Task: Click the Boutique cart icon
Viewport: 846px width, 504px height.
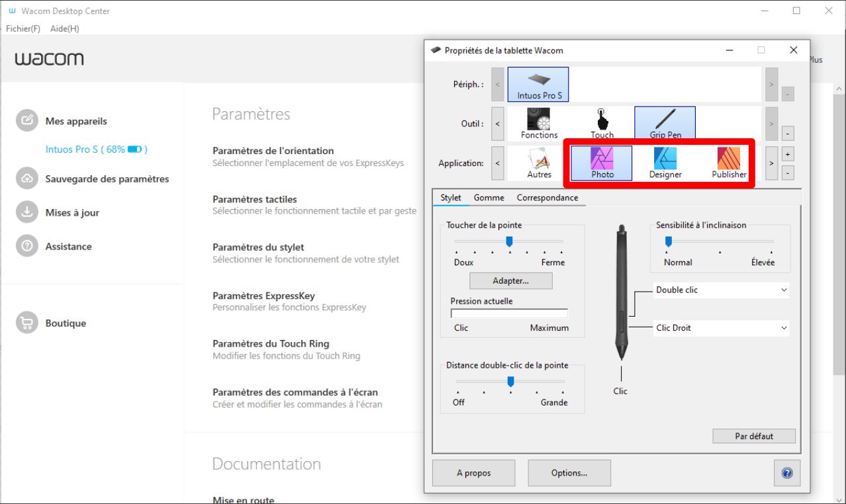Action: point(27,323)
